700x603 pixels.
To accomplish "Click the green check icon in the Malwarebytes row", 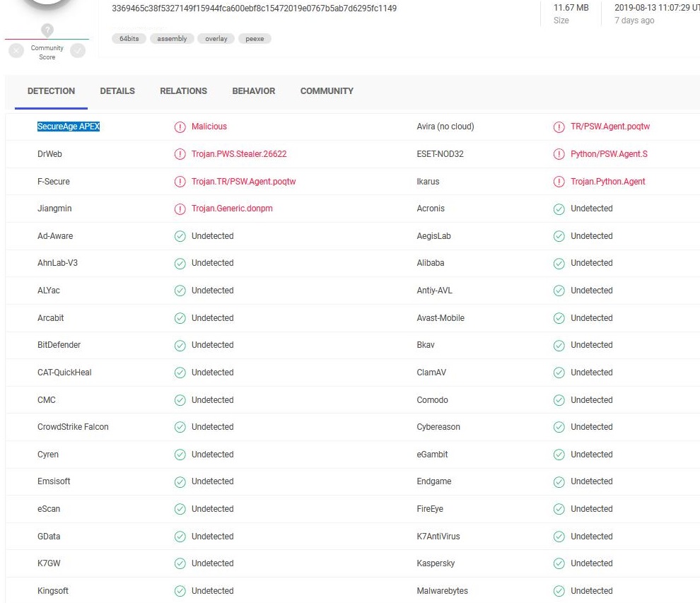I will click(x=559, y=592).
